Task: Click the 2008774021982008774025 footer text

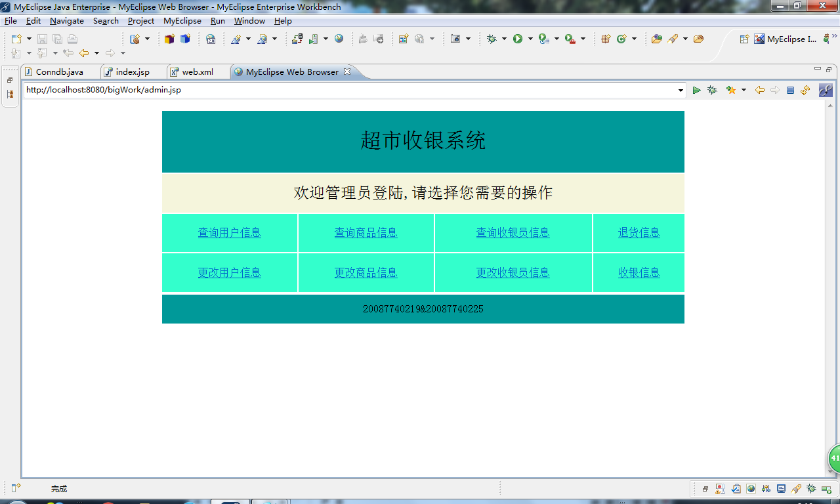Action: click(x=423, y=308)
